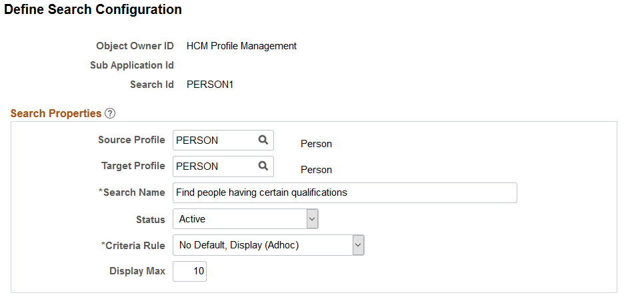Click the Search Properties help icon
This screenshot has width=644, height=301.
pos(110,113)
